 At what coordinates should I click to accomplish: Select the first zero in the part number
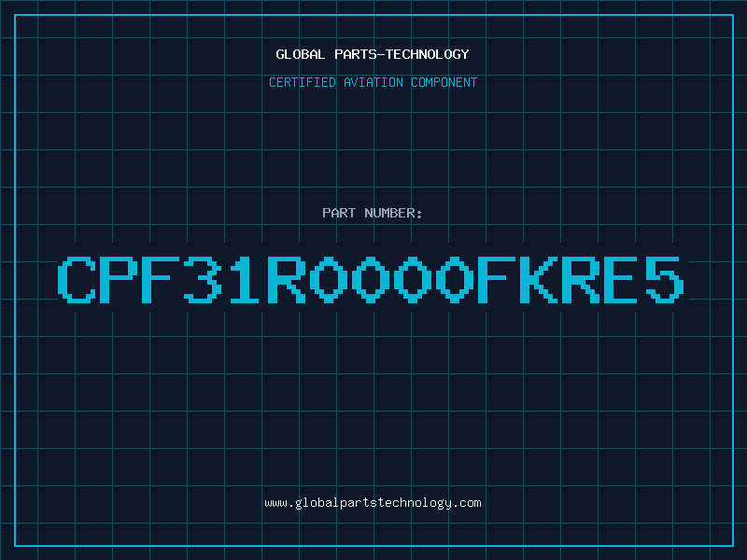pos(329,279)
